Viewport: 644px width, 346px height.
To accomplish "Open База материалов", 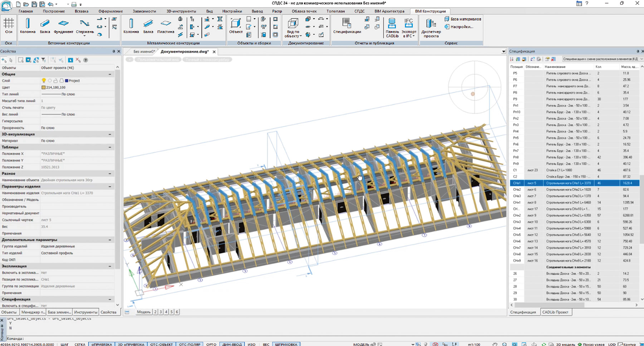I will click(x=463, y=19).
